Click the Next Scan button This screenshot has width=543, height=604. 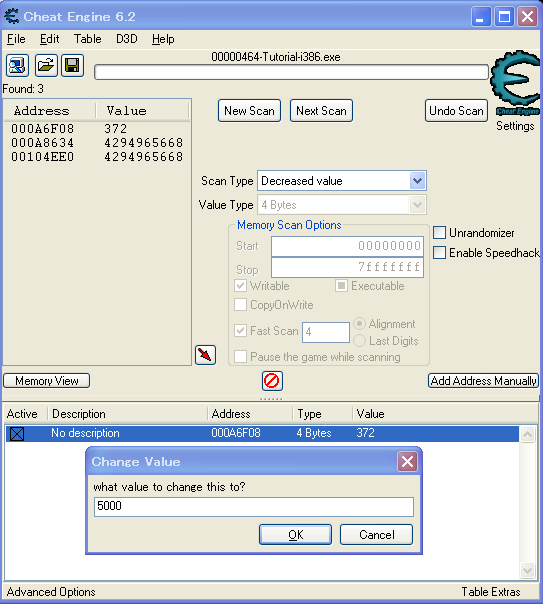321,111
